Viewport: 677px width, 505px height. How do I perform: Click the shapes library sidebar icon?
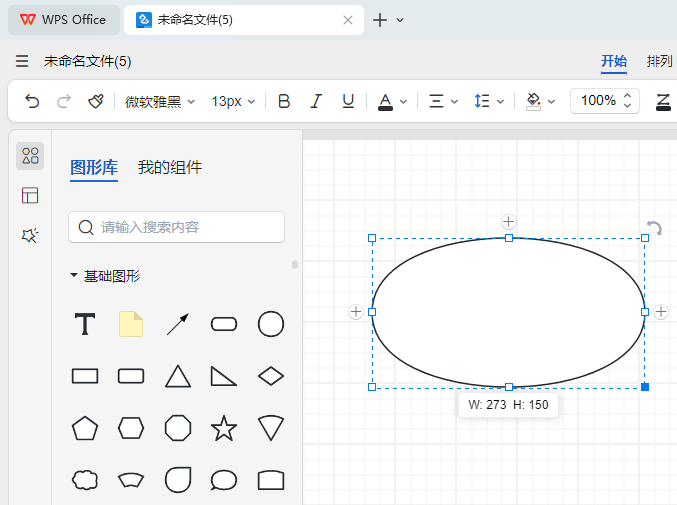tap(30, 156)
